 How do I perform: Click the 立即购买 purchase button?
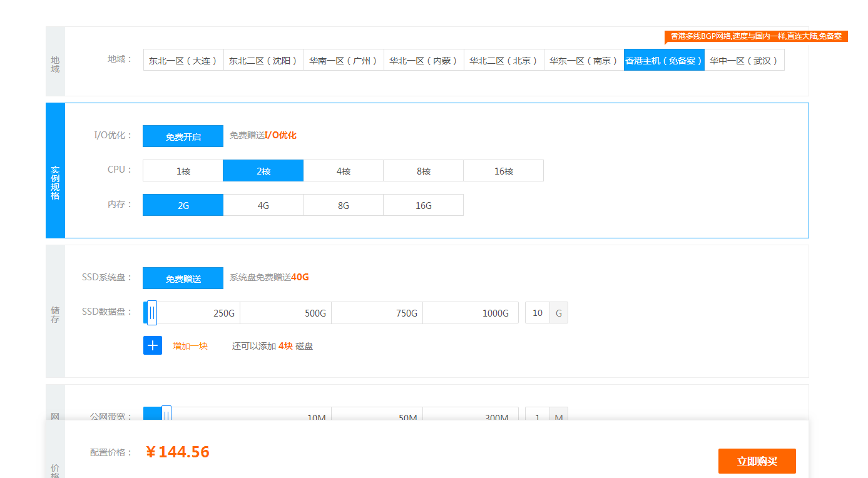pyautogui.click(x=757, y=461)
